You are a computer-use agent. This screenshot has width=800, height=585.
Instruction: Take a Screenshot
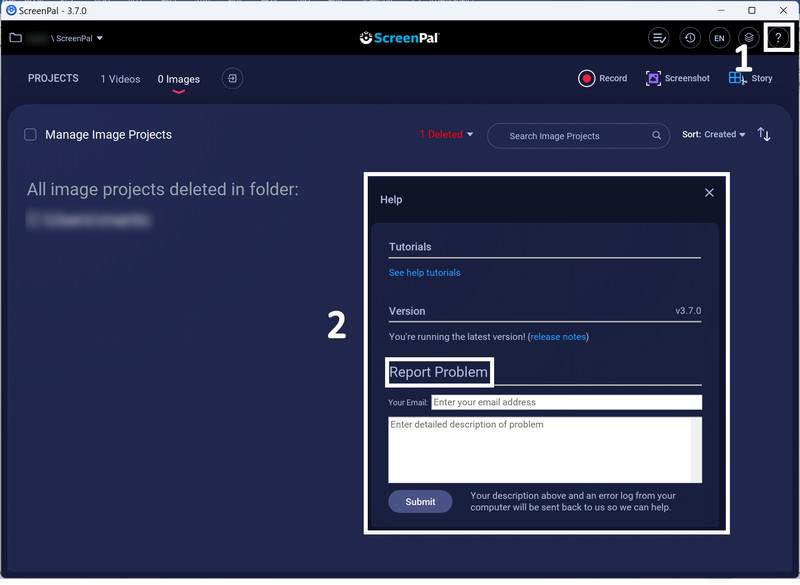point(678,79)
